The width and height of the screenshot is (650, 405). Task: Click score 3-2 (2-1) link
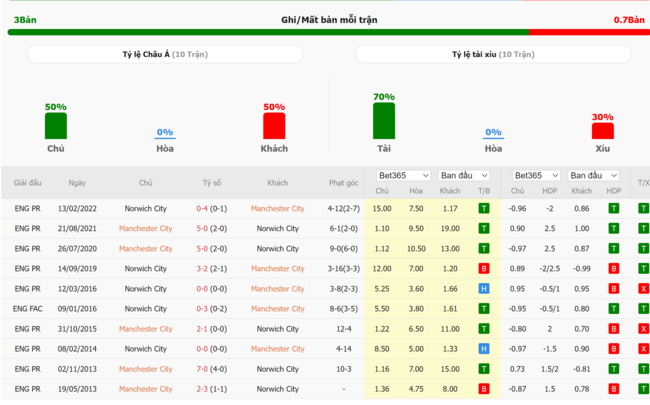[211, 269]
